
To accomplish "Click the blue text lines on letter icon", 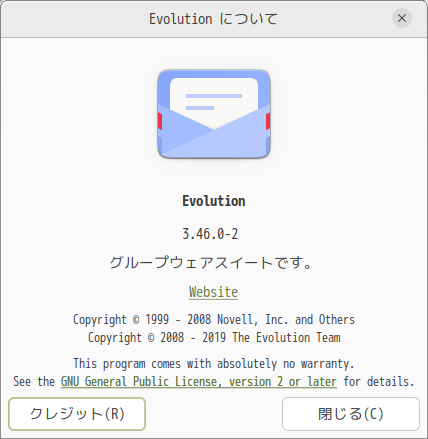I will 214,102.
